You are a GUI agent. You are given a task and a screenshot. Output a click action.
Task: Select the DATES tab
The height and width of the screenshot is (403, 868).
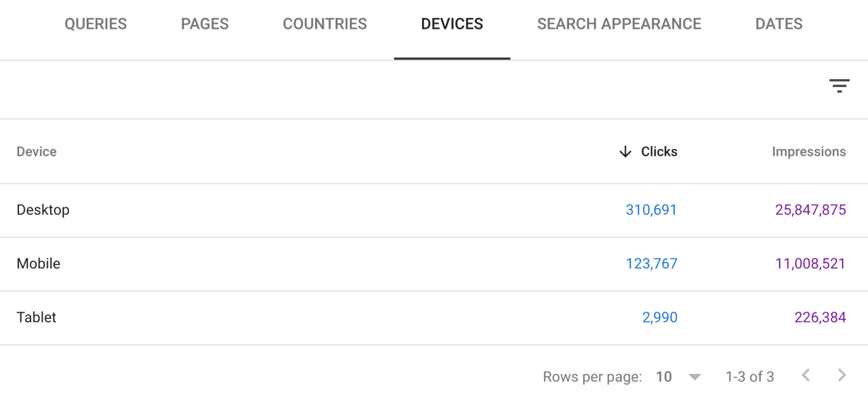[x=779, y=24]
